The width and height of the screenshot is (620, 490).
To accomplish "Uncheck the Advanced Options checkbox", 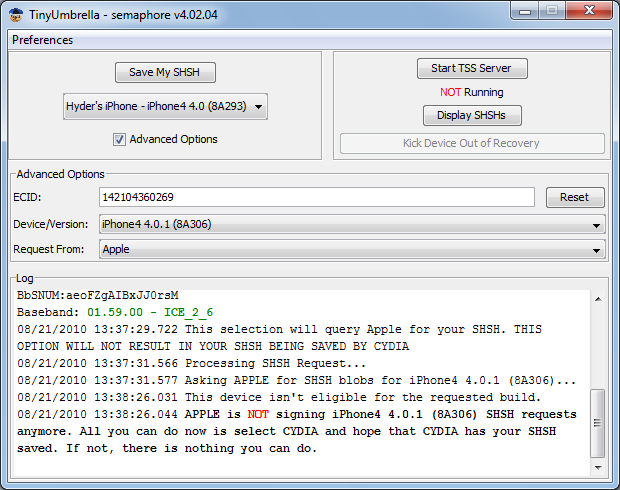I will 119,139.
